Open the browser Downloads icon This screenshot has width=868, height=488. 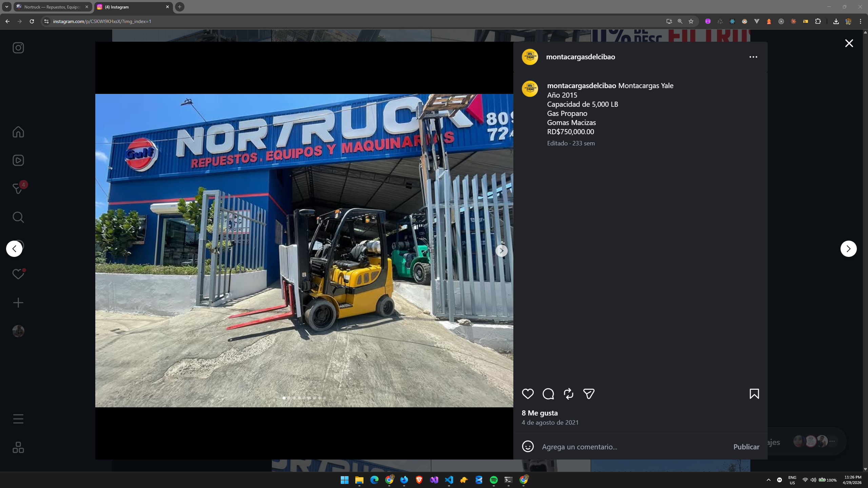836,21
